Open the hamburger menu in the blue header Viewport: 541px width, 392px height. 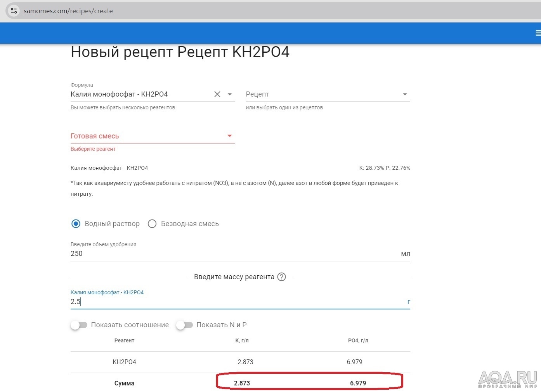click(538, 33)
